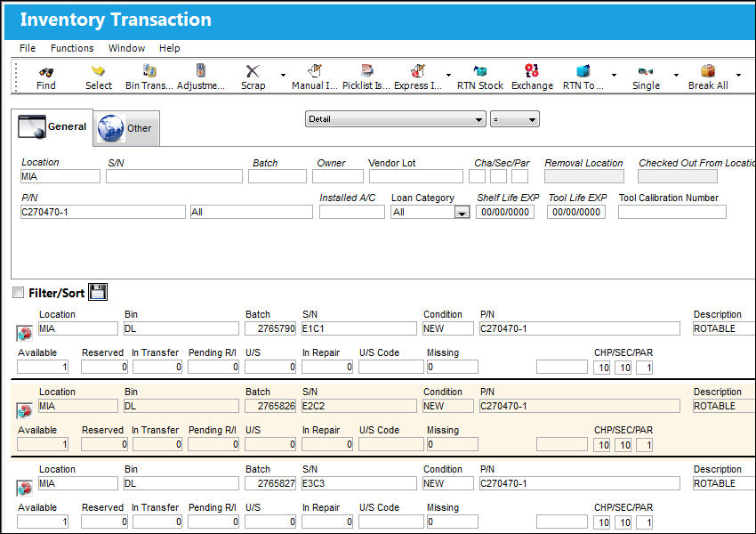Viewport: 756px width, 534px height.
Task: Click the search P/N field containing C270470-1
Action: pos(102,212)
